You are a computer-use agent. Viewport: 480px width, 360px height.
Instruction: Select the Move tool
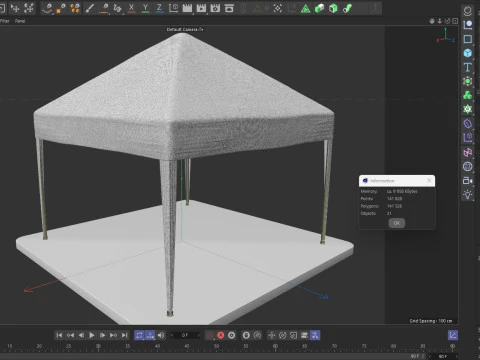pos(15,8)
